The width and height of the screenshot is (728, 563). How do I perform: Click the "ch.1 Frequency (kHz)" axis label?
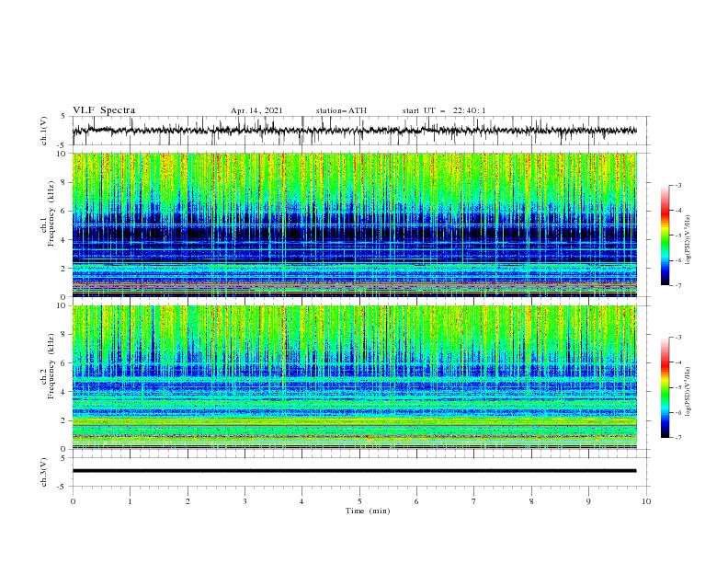[x=48, y=213]
